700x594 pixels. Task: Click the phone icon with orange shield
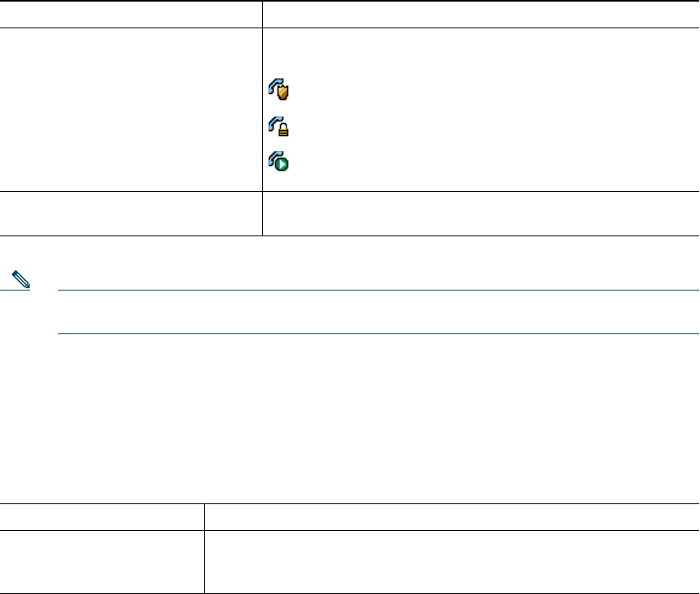(278, 91)
